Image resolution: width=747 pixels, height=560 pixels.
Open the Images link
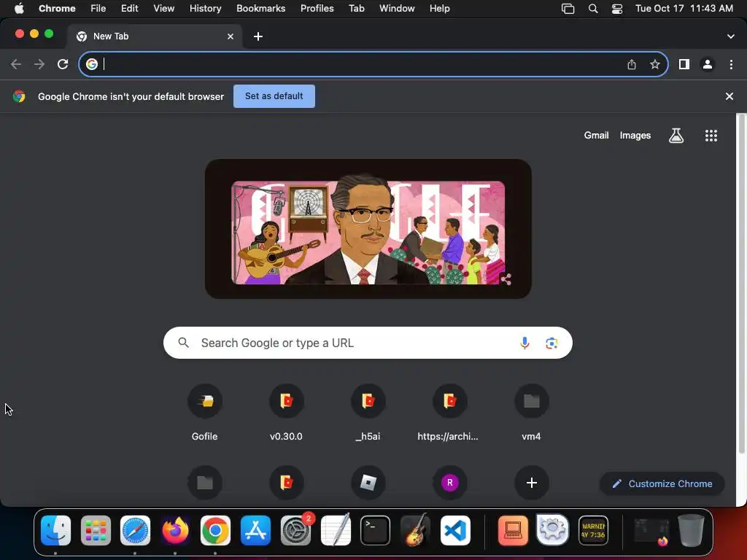click(635, 135)
